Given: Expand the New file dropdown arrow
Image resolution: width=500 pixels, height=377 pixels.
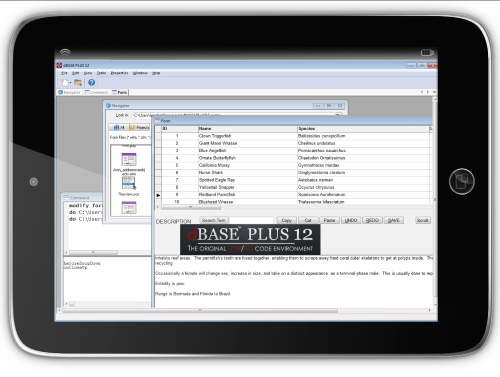Looking at the screenshot, I should 71,83.
